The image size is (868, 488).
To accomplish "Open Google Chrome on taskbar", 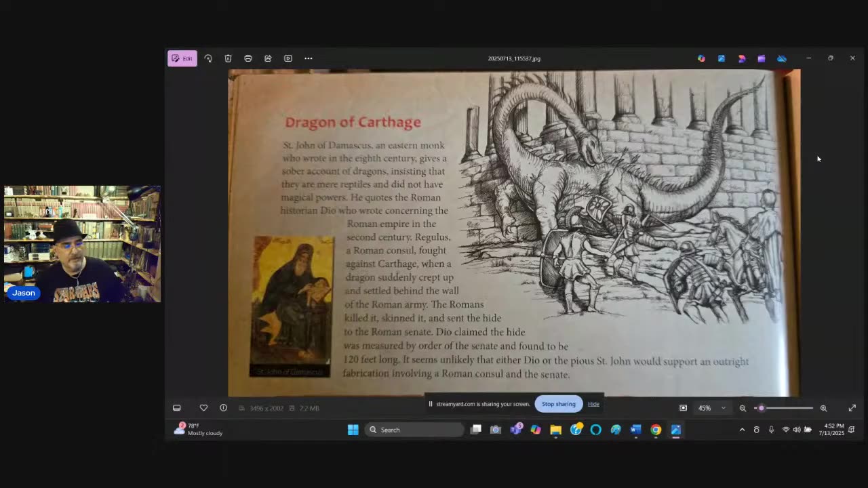I will [x=656, y=430].
